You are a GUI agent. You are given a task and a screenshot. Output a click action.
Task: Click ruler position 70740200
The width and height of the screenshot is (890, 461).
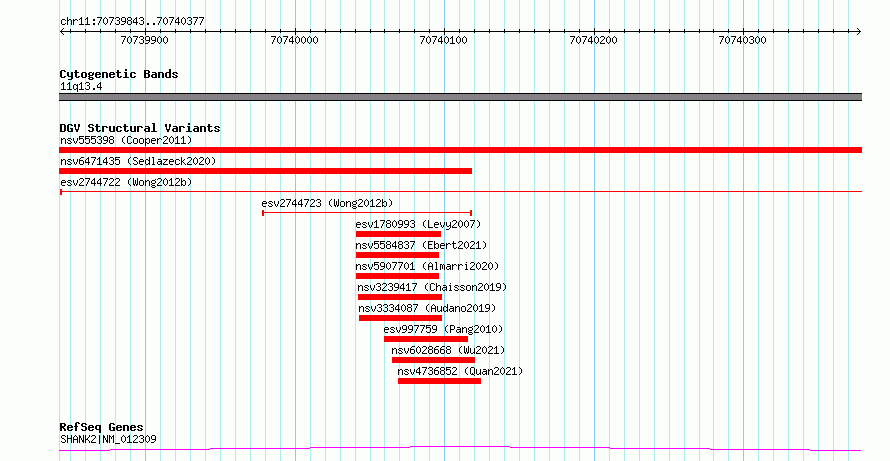(x=594, y=40)
